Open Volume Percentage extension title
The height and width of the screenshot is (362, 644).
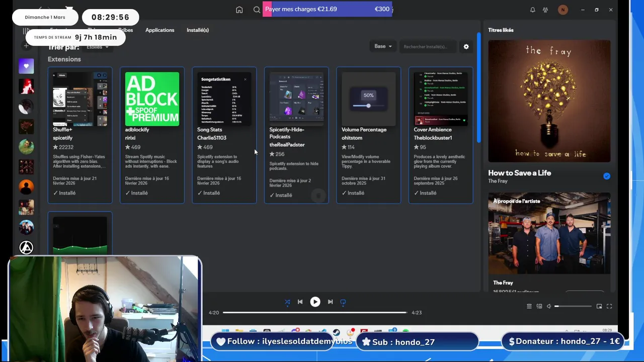(364, 130)
